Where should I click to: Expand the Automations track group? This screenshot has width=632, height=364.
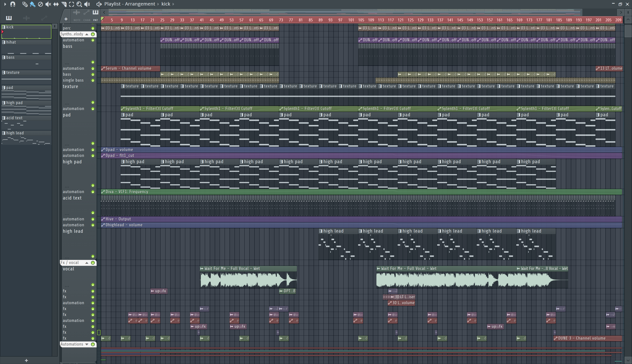(87, 344)
